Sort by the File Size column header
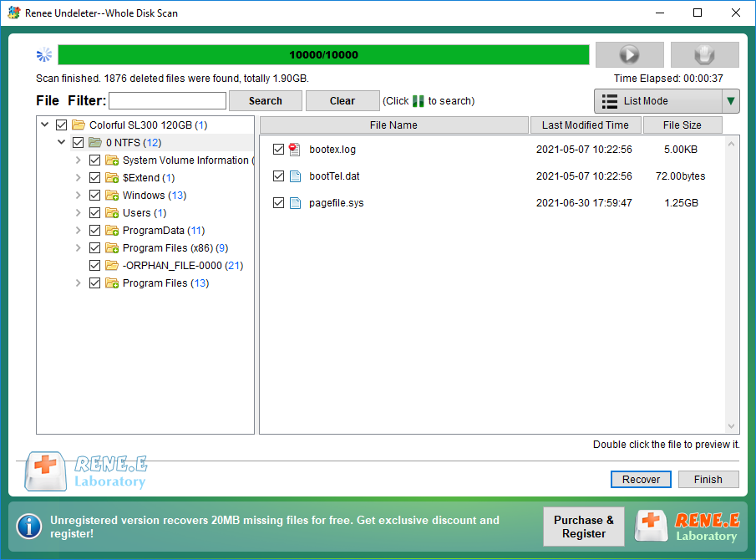 click(682, 125)
